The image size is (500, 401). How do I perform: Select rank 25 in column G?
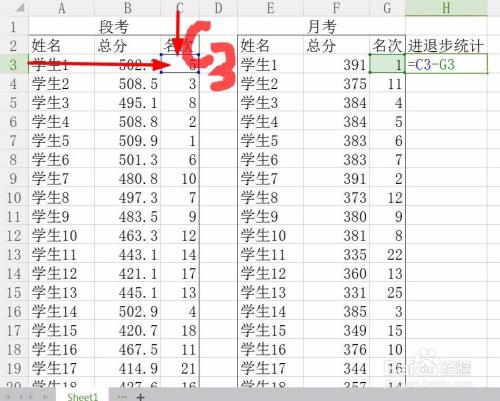coord(387,292)
